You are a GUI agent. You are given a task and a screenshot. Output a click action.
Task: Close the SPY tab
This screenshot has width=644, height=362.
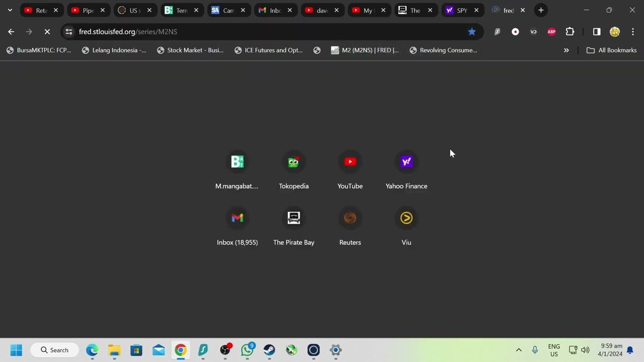tap(476, 10)
